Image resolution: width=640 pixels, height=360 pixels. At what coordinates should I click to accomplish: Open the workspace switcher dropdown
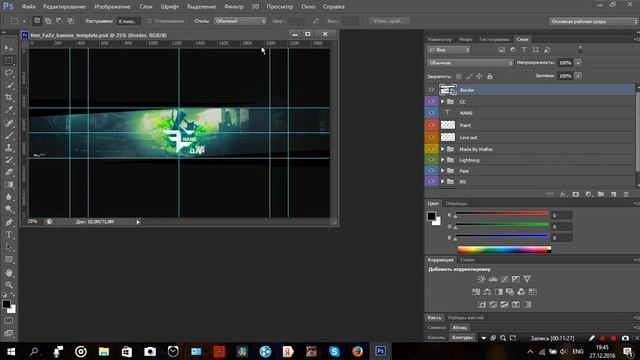593,21
